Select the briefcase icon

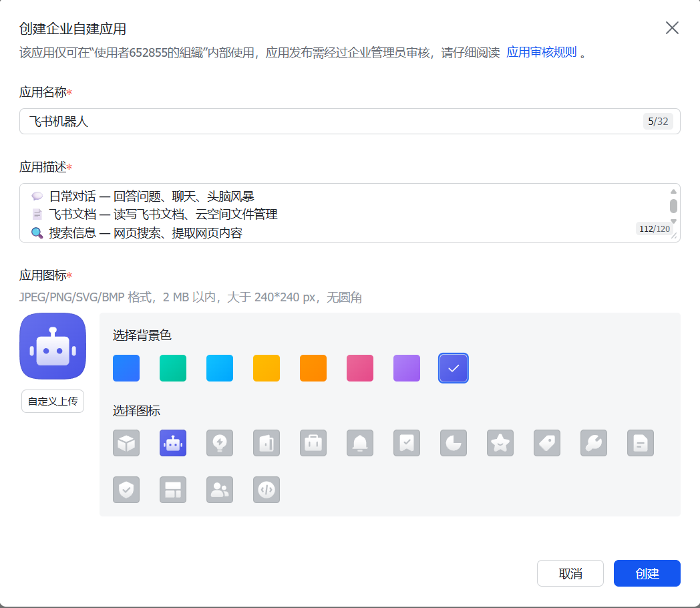click(x=313, y=443)
